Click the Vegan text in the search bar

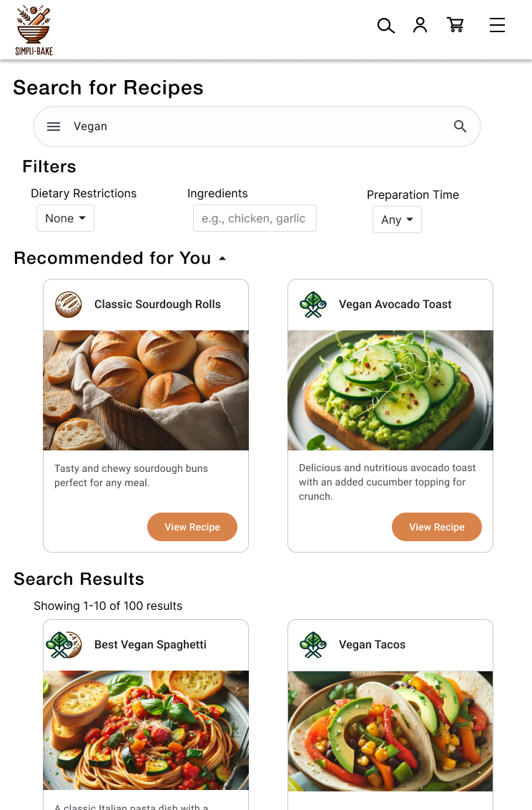pos(90,126)
